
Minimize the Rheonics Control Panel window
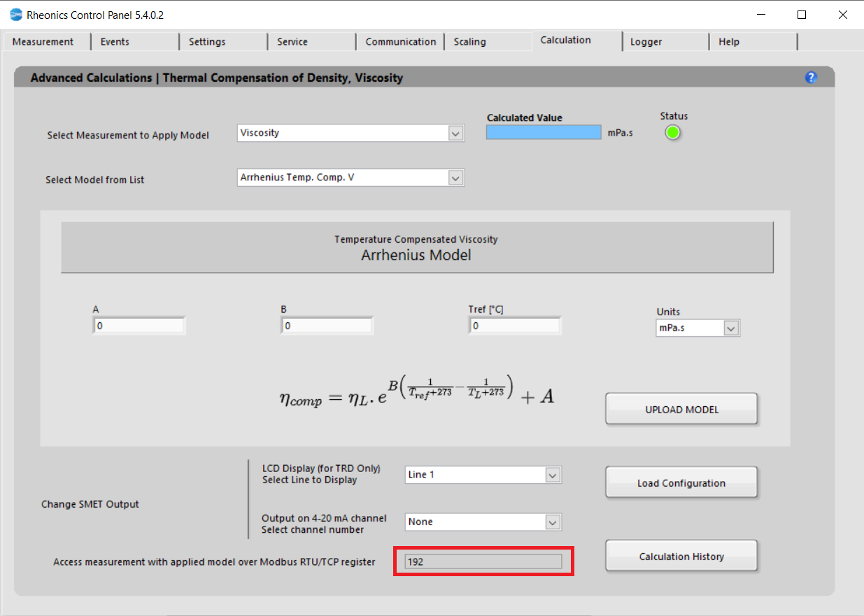[760, 15]
